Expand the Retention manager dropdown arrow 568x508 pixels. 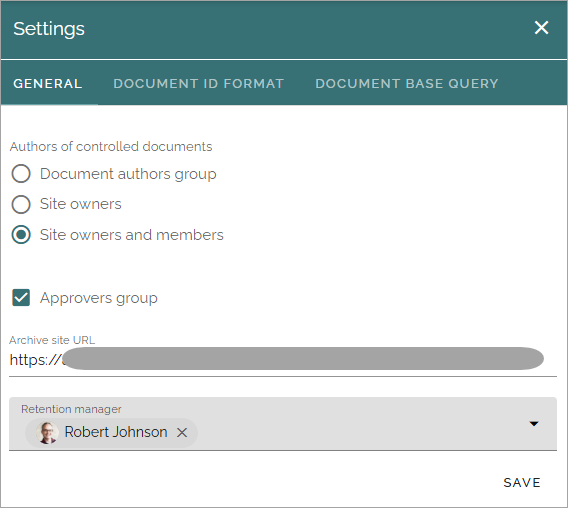534,424
